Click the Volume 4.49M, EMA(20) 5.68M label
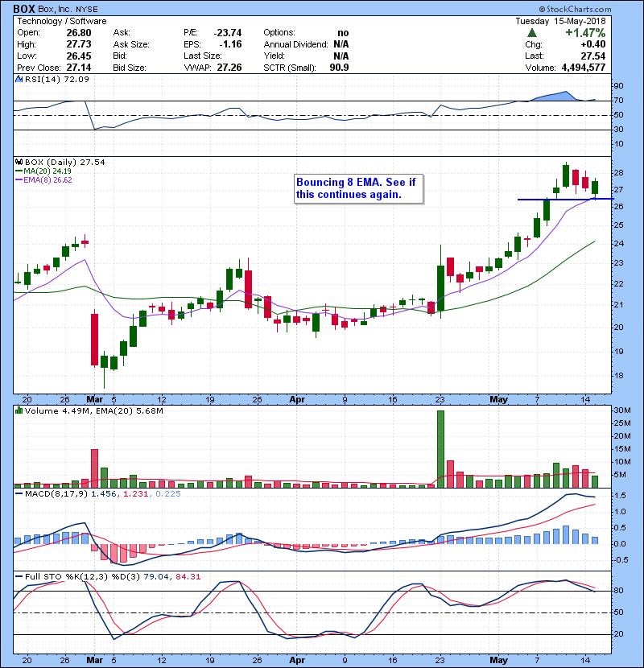Image resolution: width=644 pixels, height=668 pixels. 93,410
